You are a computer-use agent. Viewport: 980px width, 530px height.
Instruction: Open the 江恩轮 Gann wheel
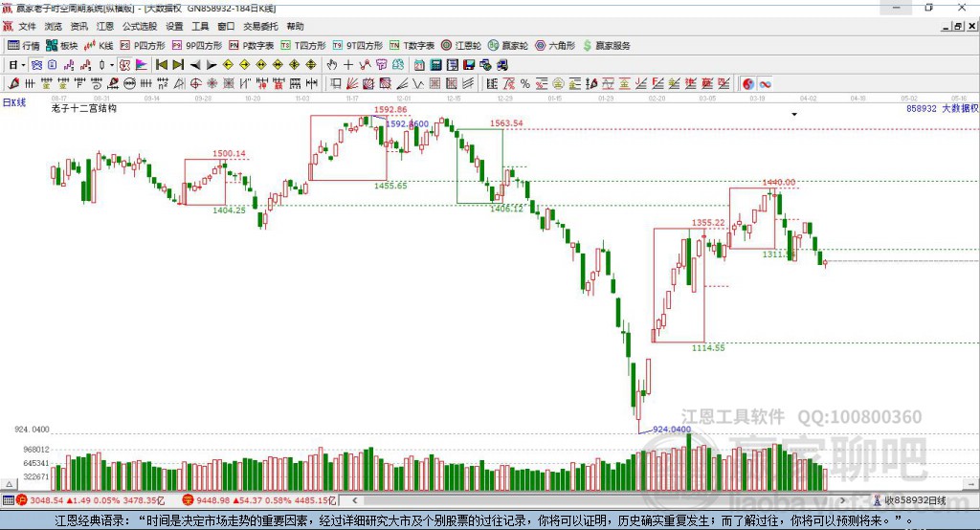pyautogui.click(x=461, y=46)
